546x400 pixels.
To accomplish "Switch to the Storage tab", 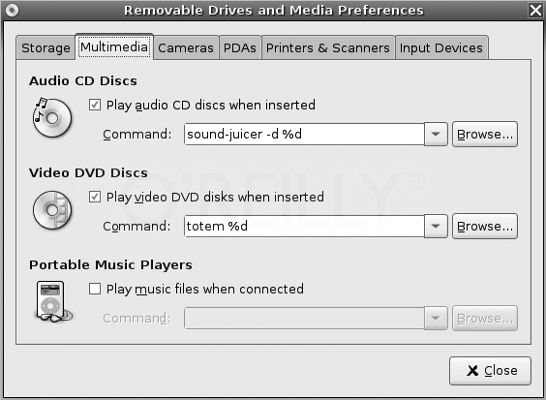I will tap(46, 48).
